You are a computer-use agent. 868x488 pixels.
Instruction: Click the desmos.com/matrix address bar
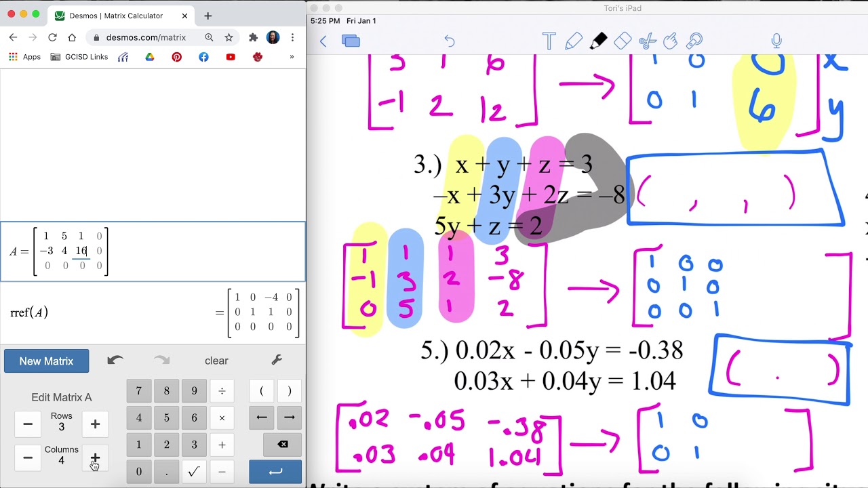(146, 38)
